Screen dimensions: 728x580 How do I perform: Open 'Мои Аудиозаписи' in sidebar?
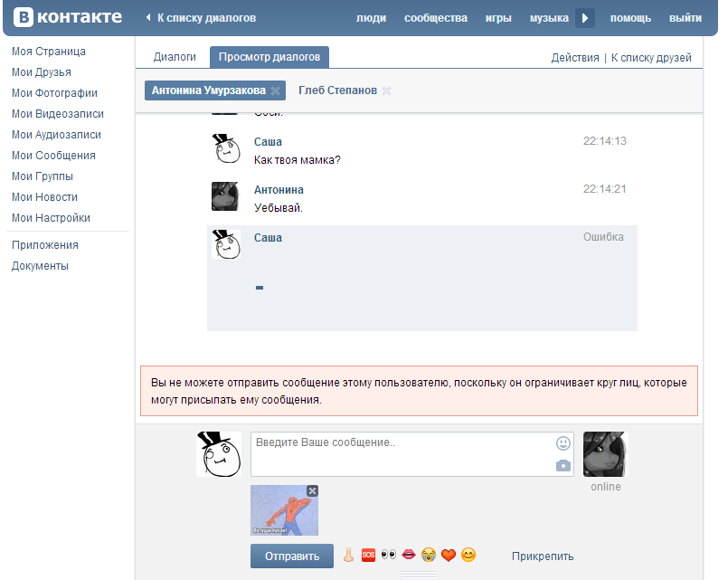(x=56, y=135)
